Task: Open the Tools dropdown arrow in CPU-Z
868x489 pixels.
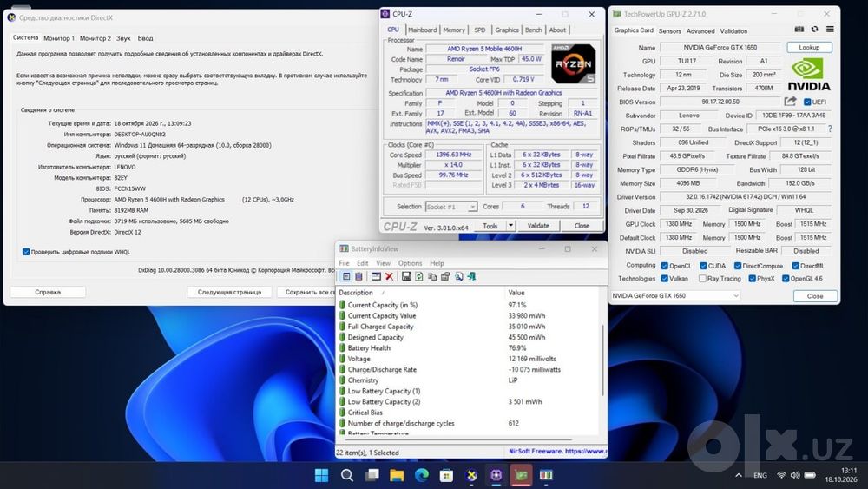Action: pyautogui.click(x=510, y=226)
